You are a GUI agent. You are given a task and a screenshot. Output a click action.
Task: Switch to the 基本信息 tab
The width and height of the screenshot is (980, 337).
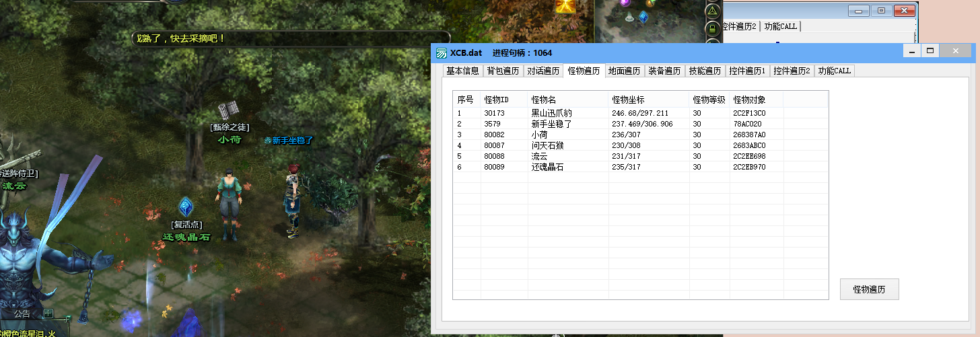click(462, 71)
